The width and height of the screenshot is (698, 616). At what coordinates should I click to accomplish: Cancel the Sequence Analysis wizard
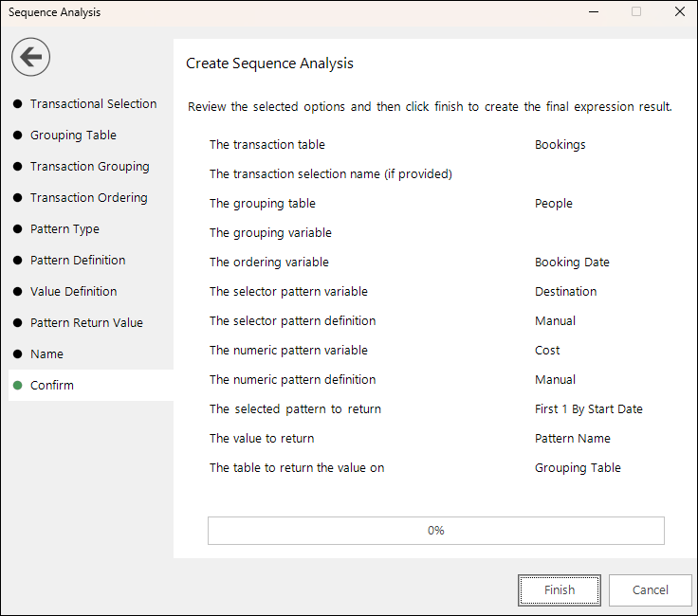coord(650,590)
